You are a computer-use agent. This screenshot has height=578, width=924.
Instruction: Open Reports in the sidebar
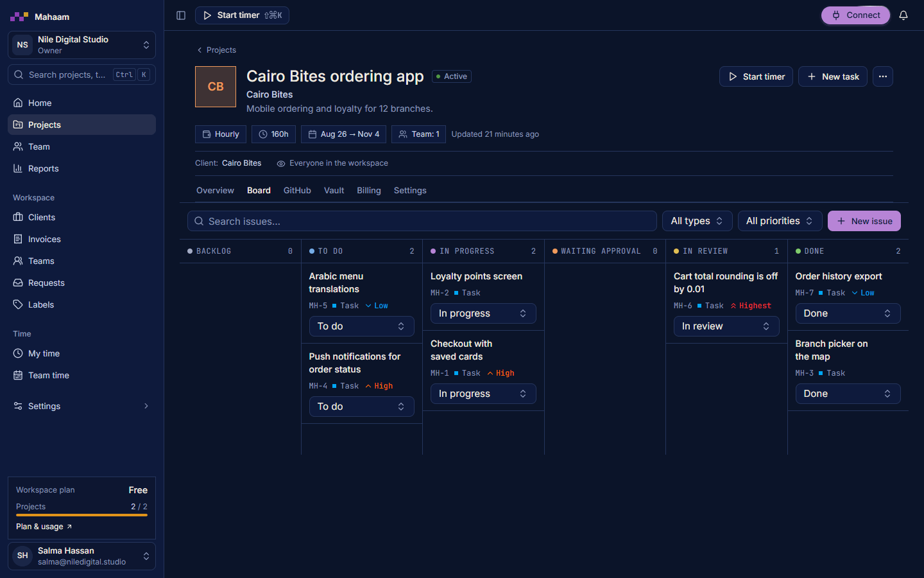pos(81,168)
